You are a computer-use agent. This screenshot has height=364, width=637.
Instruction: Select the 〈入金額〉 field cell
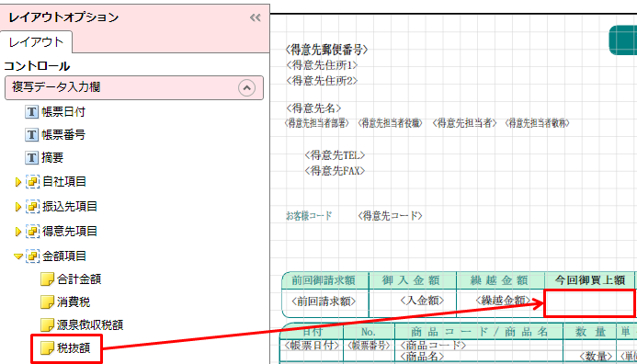[422, 301]
